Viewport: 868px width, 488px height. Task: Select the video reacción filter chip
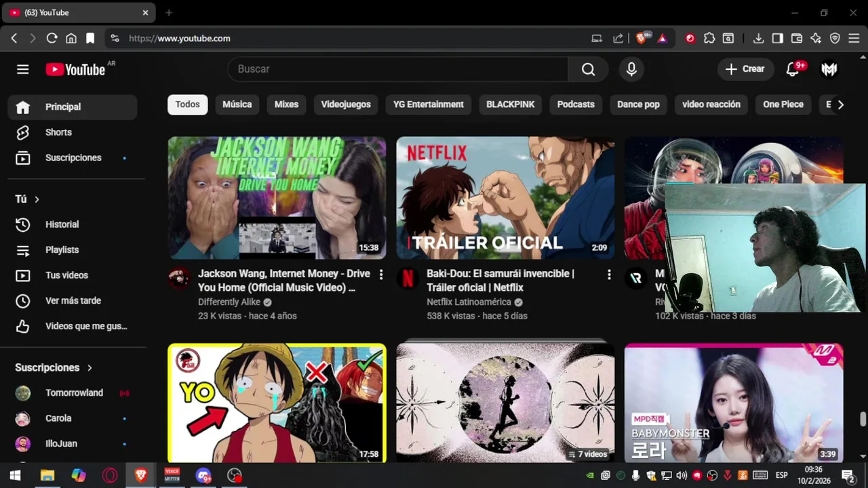[x=711, y=104]
